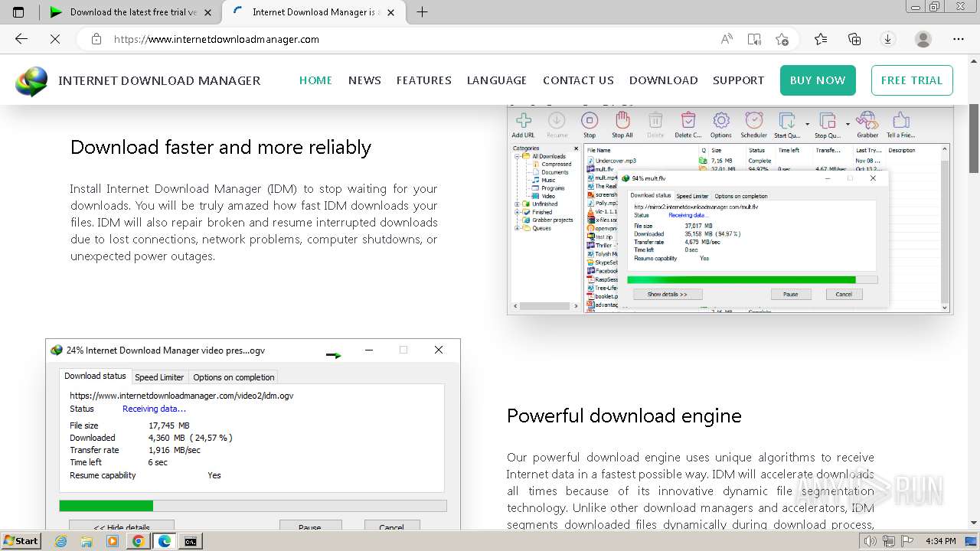The image size is (980, 551).
Task: Select Microsoft Edge on the taskbar
Action: 164,541
